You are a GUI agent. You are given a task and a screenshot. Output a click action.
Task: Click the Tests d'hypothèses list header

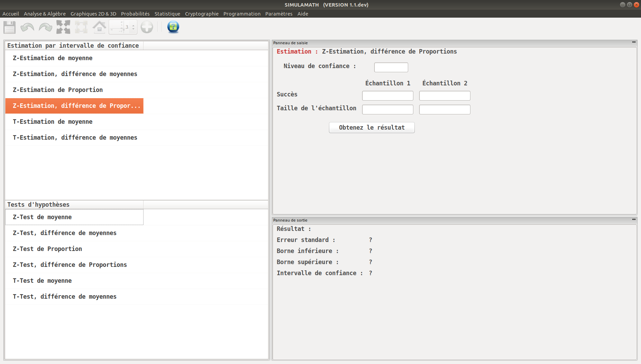tap(74, 205)
